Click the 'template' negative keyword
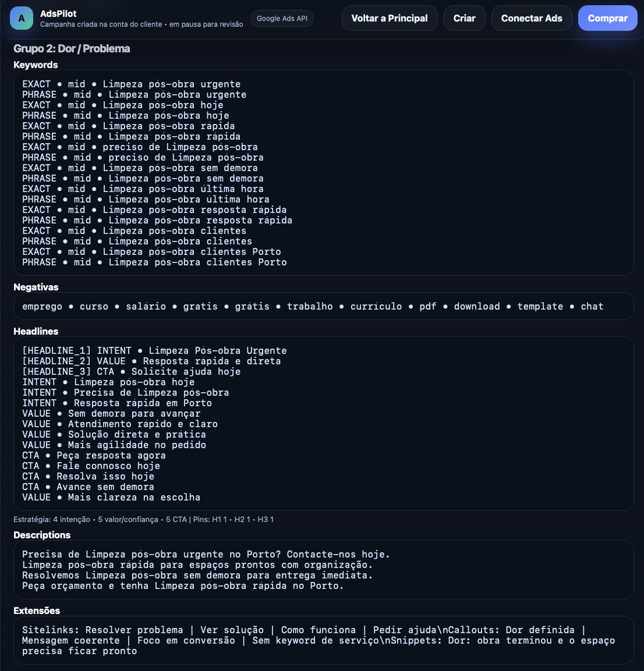This screenshot has height=671, width=644. (x=540, y=306)
